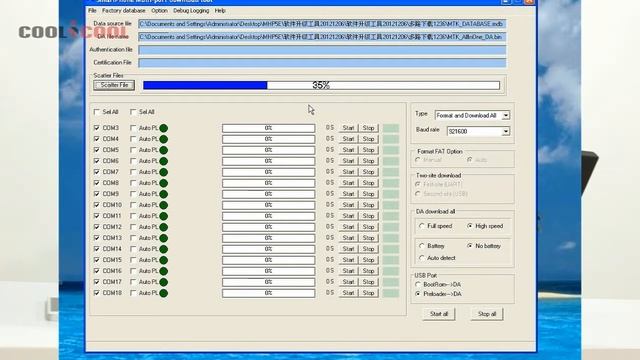Enable Auto PL for COM9
The height and width of the screenshot is (360, 640).
(x=133, y=194)
